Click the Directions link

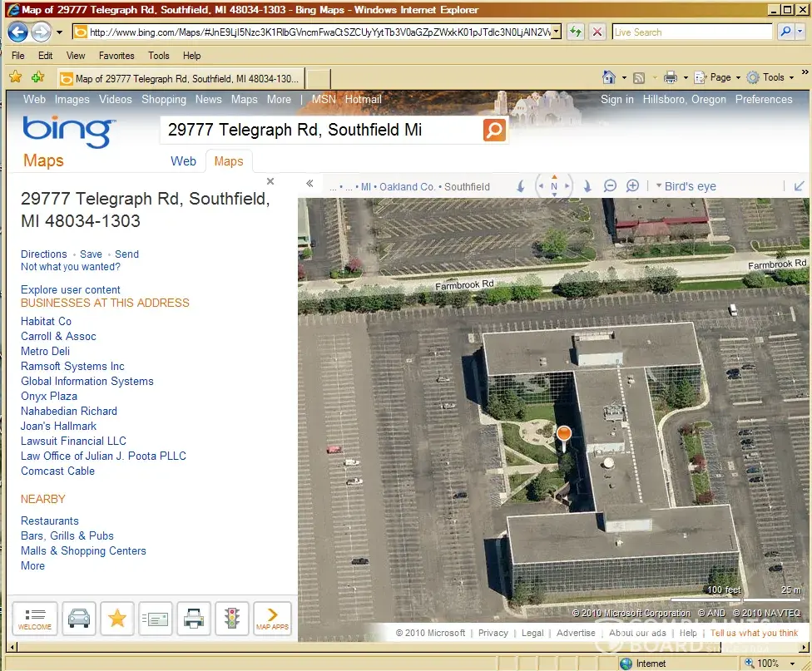(44, 254)
